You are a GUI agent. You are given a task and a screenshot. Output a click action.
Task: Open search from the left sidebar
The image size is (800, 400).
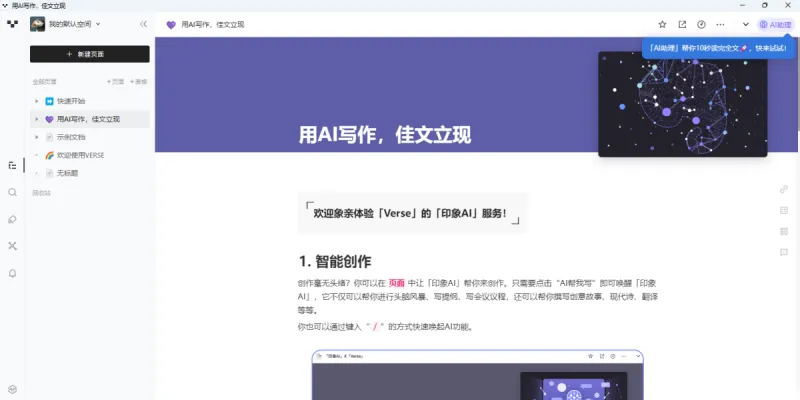point(12,192)
